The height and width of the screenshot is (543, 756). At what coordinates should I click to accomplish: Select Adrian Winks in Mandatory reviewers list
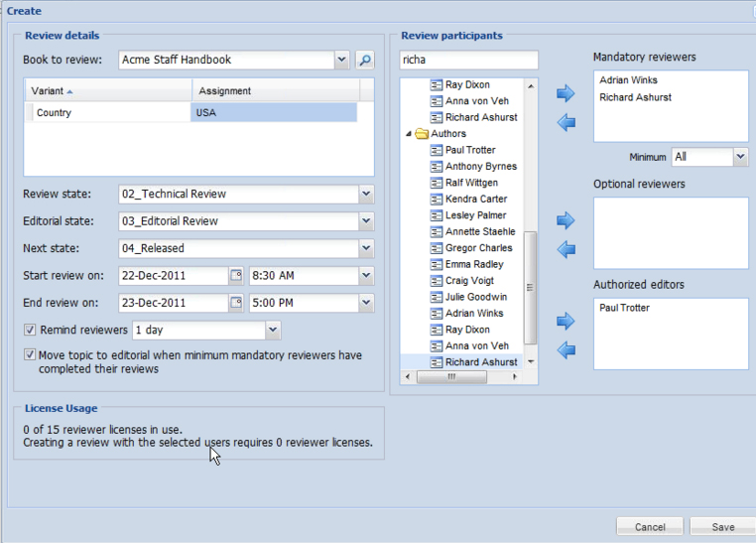pyautogui.click(x=628, y=80)
